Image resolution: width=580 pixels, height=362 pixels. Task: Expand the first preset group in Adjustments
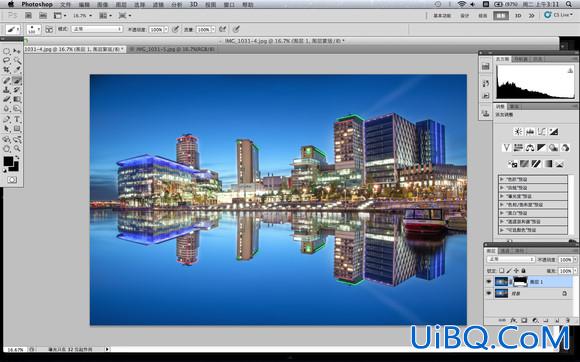tap(533, 179)
